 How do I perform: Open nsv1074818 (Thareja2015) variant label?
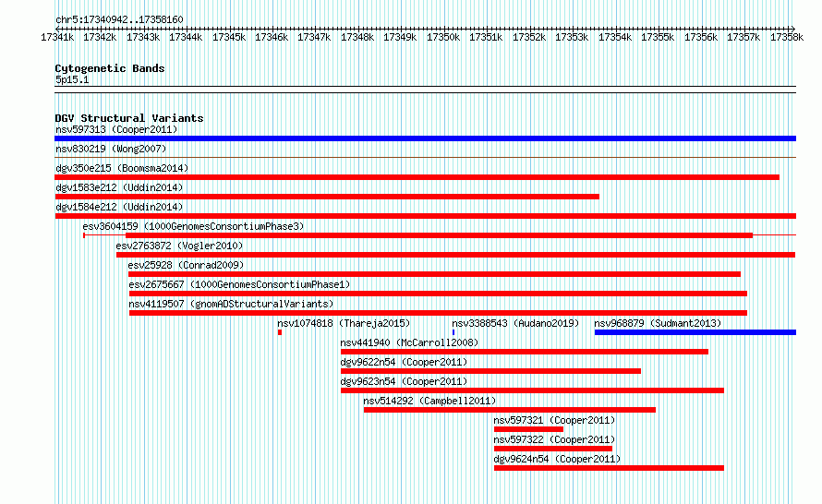[x=344, y=323]
